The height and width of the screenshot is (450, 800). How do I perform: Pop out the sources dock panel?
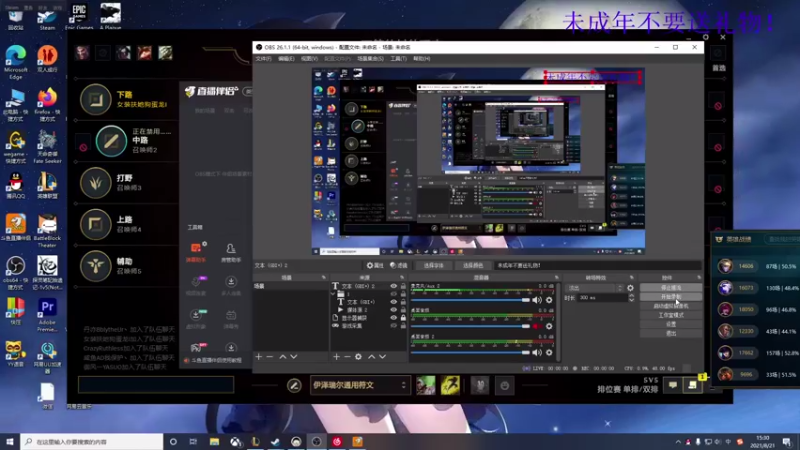(x=402, y=278)
